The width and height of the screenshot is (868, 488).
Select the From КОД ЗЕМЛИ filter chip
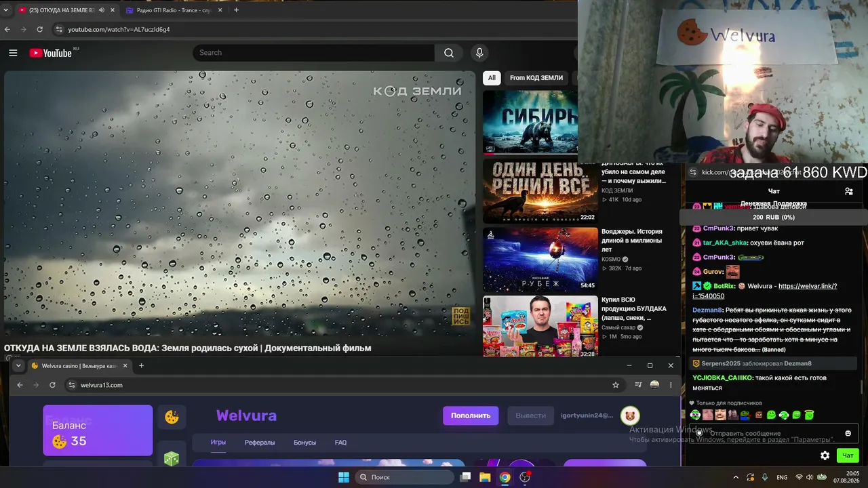pyautogui.click(x=536, y=78)
